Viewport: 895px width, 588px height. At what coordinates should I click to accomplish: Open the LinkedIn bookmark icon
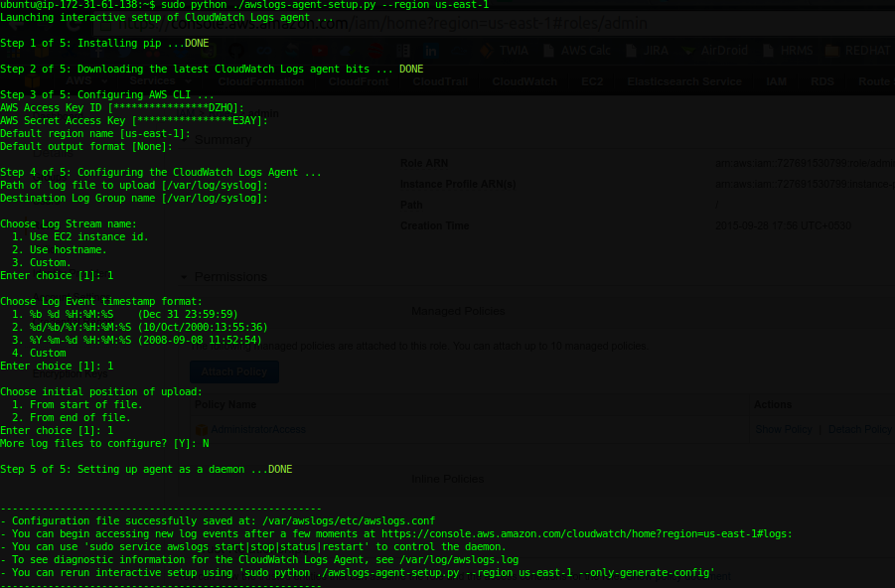[x=431, y=51]
